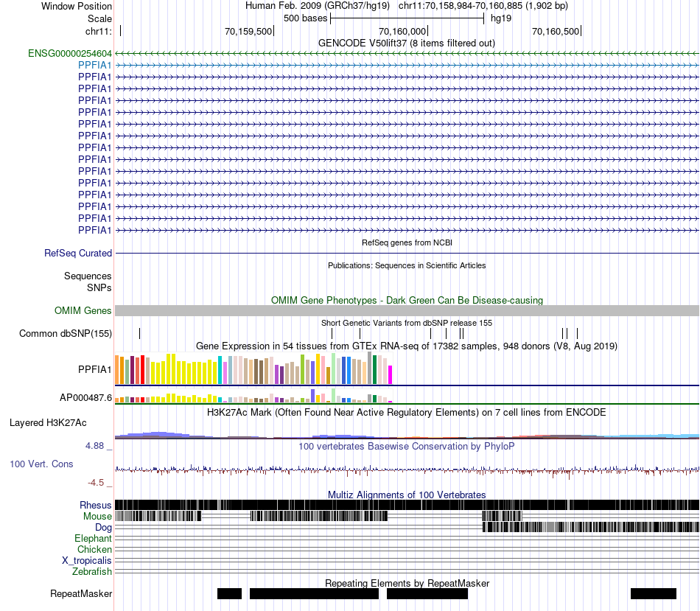The width and height of the screenshot is (700, 611).
Task: Select the leftmost Common dbSNP variant tick
Action: (x=140, y=333)
